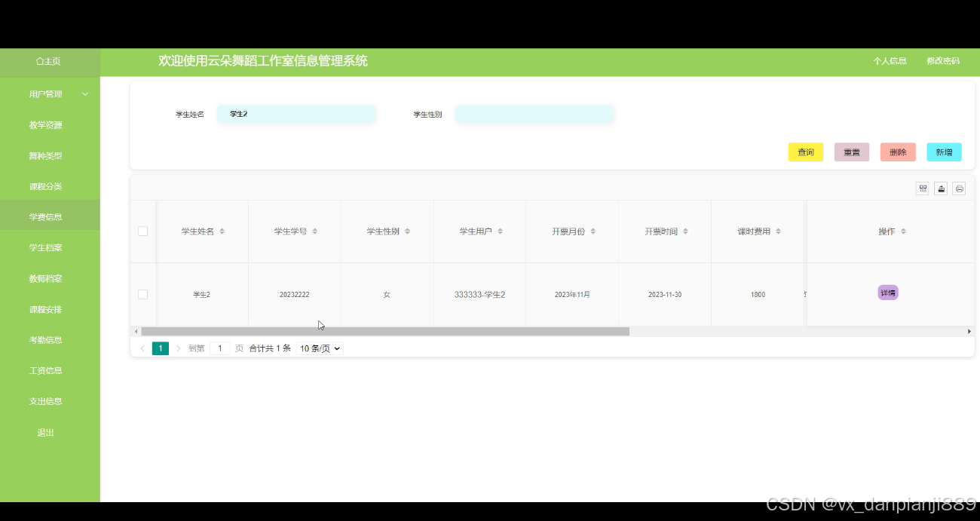Image resolution: width=980 pixels, height=521 pixels.
Task: Click the scrollbar right arrow
Action: 969,331
